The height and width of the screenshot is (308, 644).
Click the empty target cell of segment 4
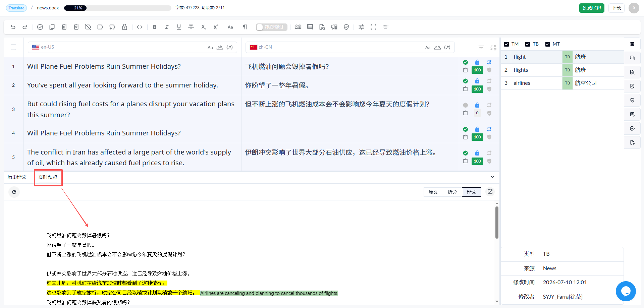coord(350,133)
